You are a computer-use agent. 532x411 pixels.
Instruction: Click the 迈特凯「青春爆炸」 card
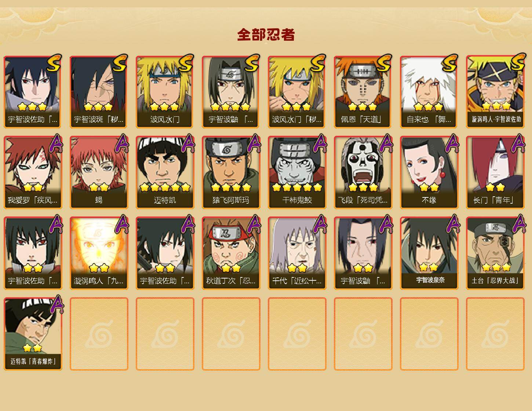(33, 334)
